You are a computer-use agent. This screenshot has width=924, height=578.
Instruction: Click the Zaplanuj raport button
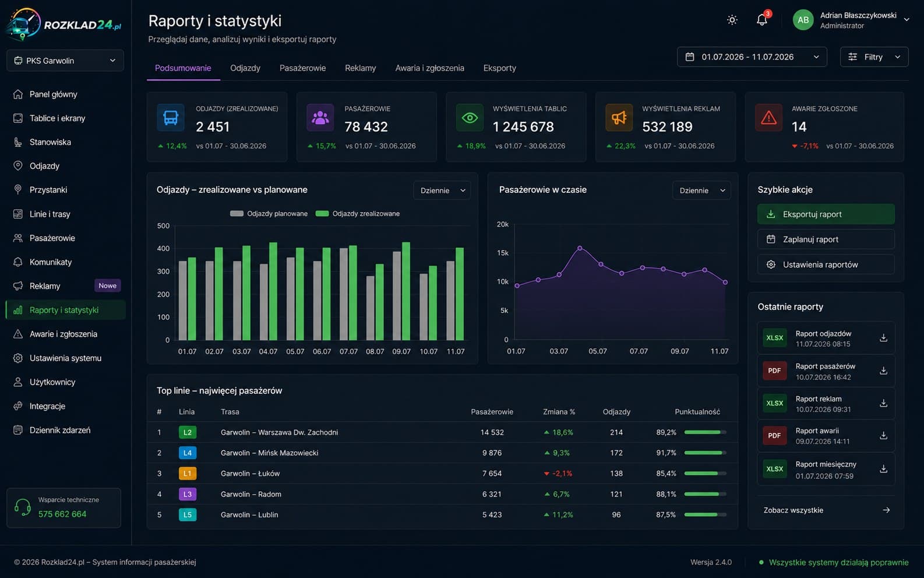pos(826,239)
